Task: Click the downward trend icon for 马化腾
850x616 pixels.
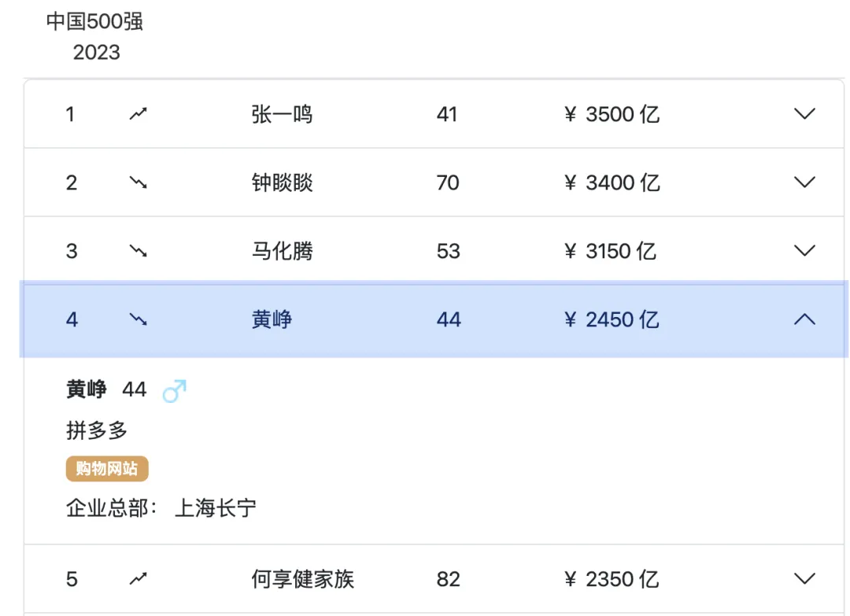Action: [139, 250]
